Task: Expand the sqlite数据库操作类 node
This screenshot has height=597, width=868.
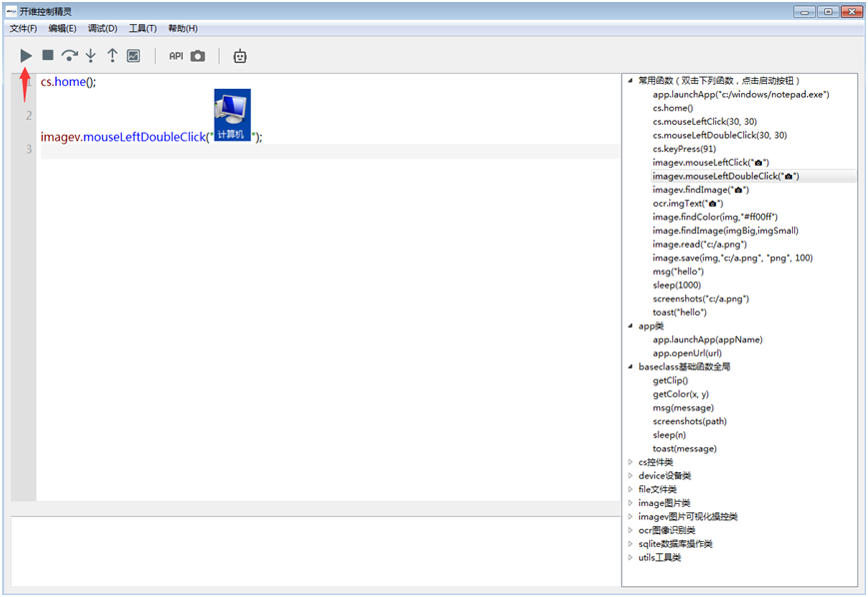Action: click(630, 544)
